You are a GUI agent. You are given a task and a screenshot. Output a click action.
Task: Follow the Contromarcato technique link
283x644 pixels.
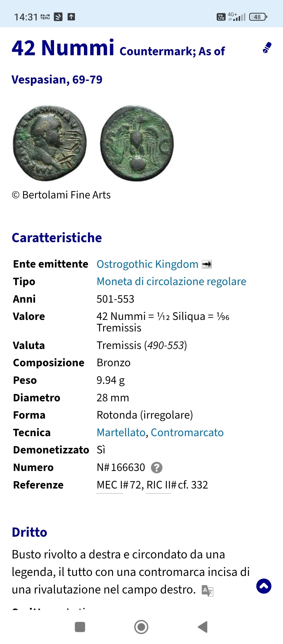(x=187, y=432)
